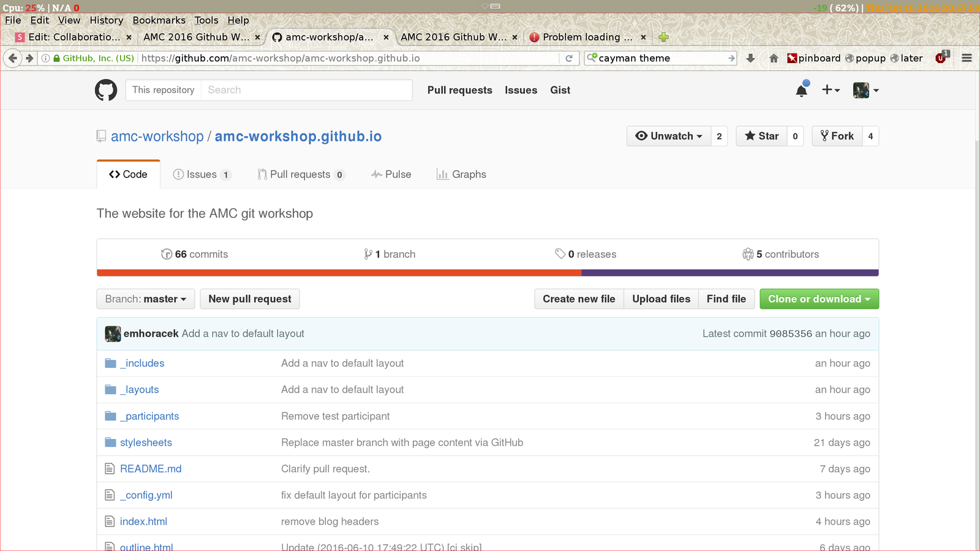This screenshot has width=980, height=551.
Task: Click the _config.yml file icon
Action: tap(110, 495)
